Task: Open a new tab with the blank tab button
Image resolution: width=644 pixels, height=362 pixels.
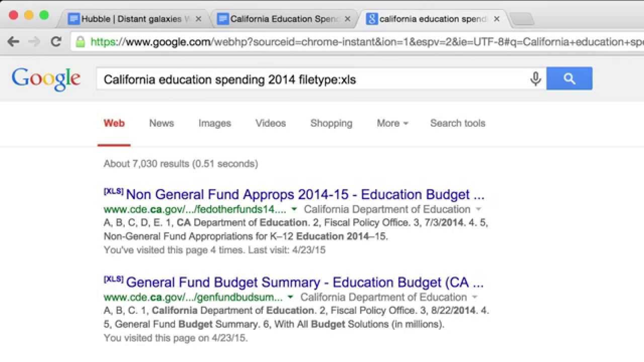Action: click(x=522, y=20)
